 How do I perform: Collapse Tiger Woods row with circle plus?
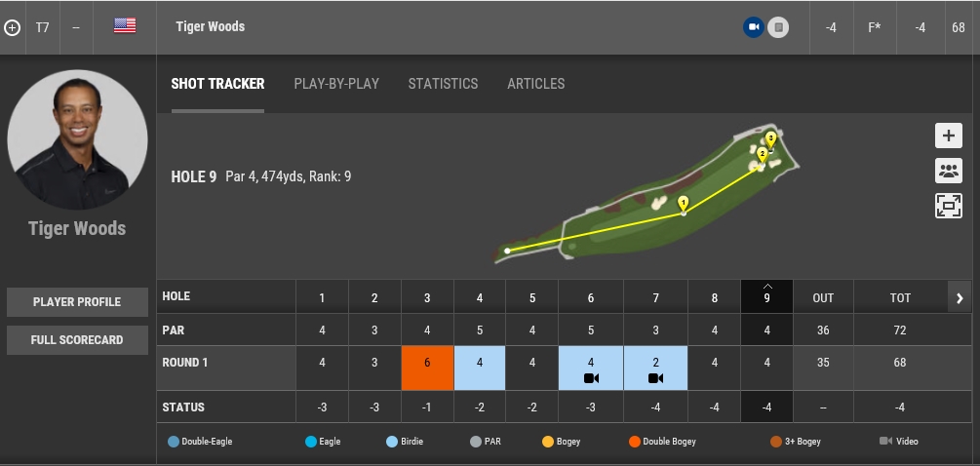point(12,27)
